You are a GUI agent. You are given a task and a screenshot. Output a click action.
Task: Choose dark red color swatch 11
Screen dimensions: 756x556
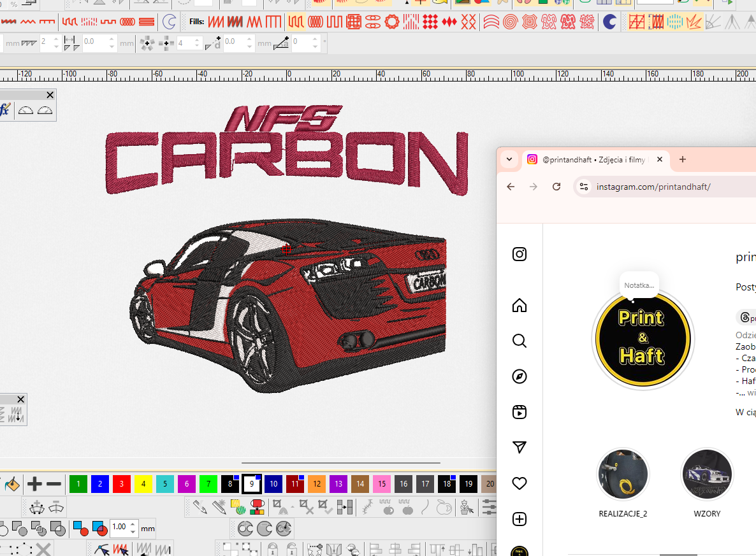pos(295,484)
